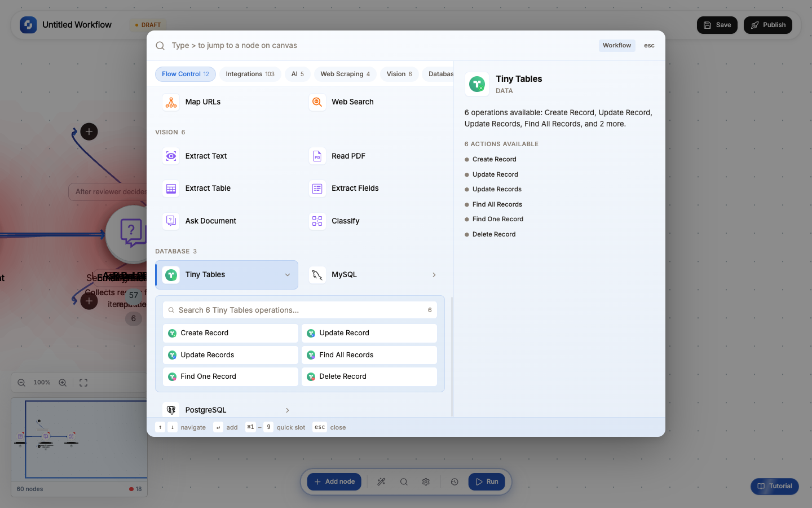Collapse the Tiny Tables operations list
812x508 pixels.
(288, 275)
